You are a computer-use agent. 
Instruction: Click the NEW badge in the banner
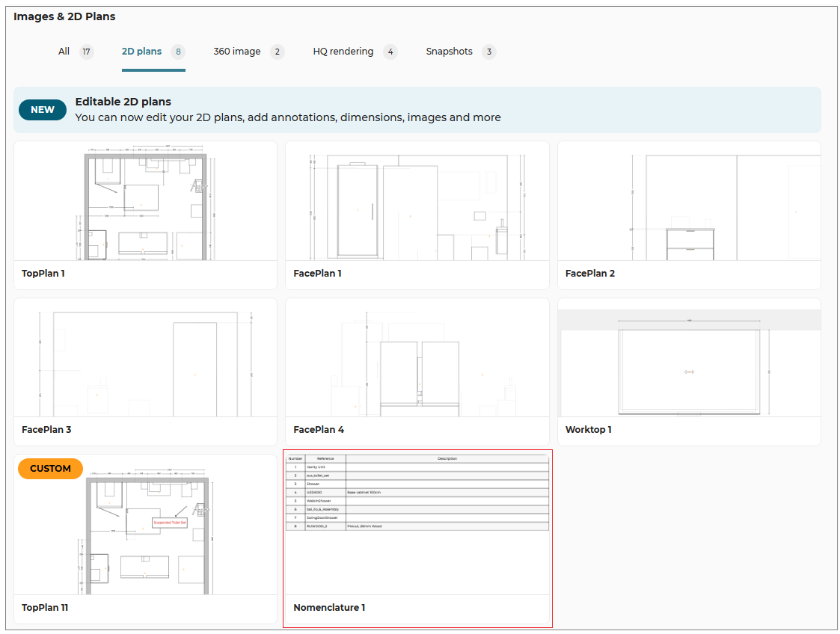point(43,110)
